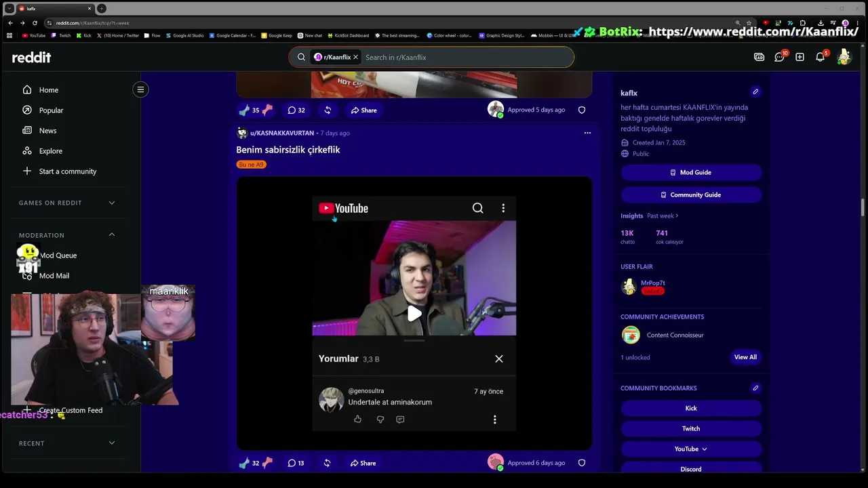868x488 pixels.
Task: Click the Bu ne A9 post flair
Action: point(251,165)
